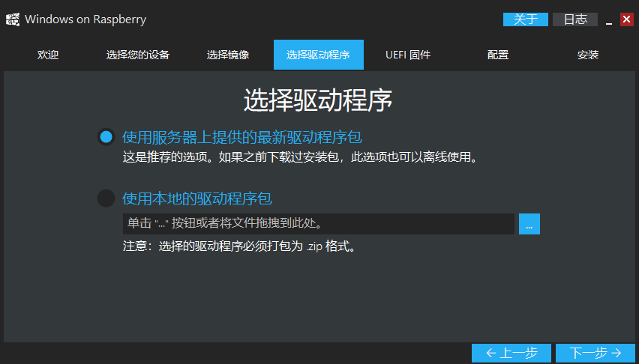The width and height of the screenshot is (639, 364).
Task: Open the 配置 tab
Action: point(498,55)
